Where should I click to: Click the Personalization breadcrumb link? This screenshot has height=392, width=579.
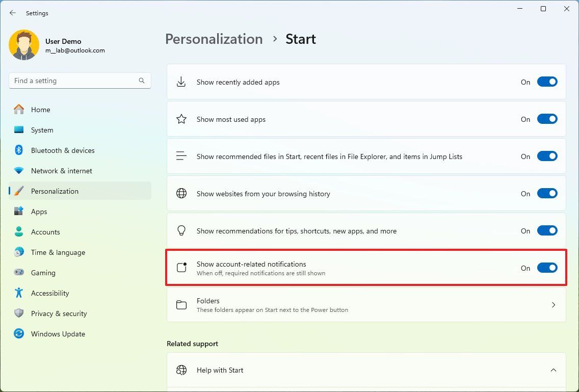pyautogui.click(x=214, y=39)
